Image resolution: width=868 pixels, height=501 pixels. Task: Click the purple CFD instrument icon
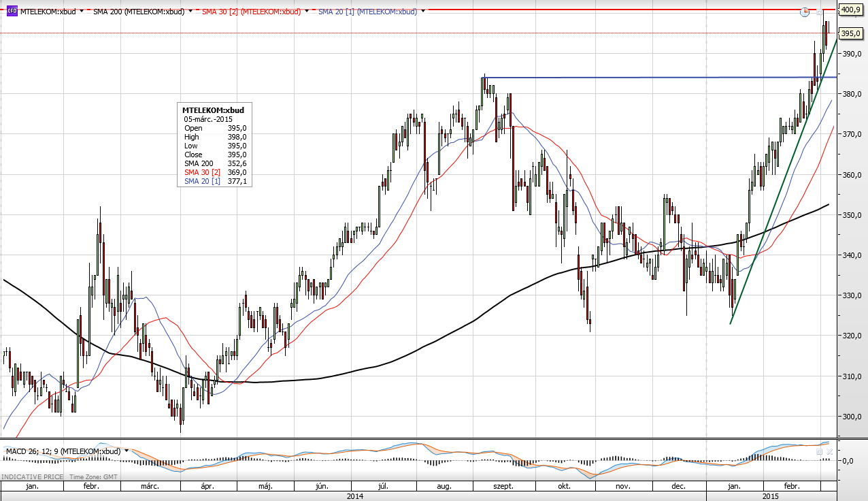(x=12, y=12)
